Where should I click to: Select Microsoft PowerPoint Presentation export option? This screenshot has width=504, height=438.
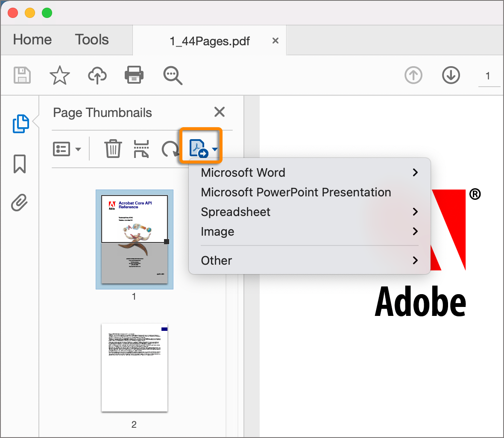[296, 192]
